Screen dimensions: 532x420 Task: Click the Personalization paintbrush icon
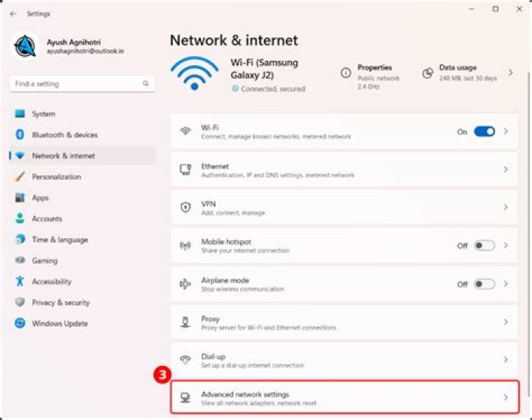coord(20,177)
